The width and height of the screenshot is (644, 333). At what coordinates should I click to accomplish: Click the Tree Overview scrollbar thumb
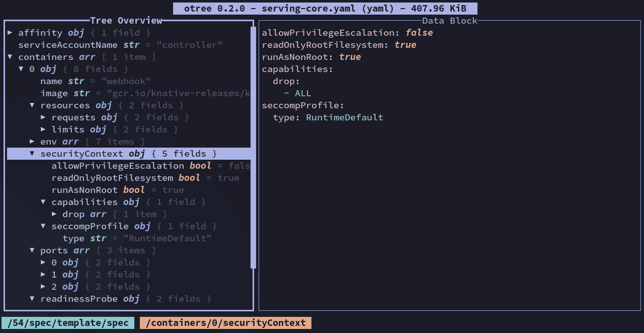tap(253, 147)
